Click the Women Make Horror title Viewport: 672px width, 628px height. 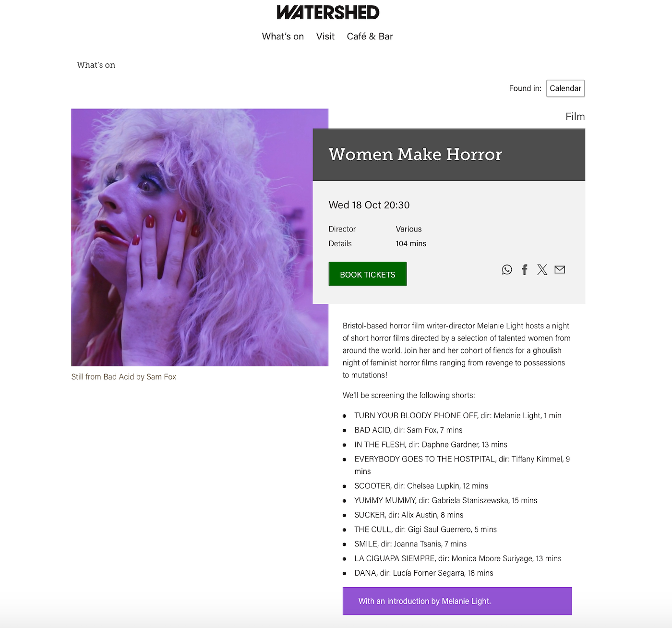pyautogui.click(x=415, y=154)
